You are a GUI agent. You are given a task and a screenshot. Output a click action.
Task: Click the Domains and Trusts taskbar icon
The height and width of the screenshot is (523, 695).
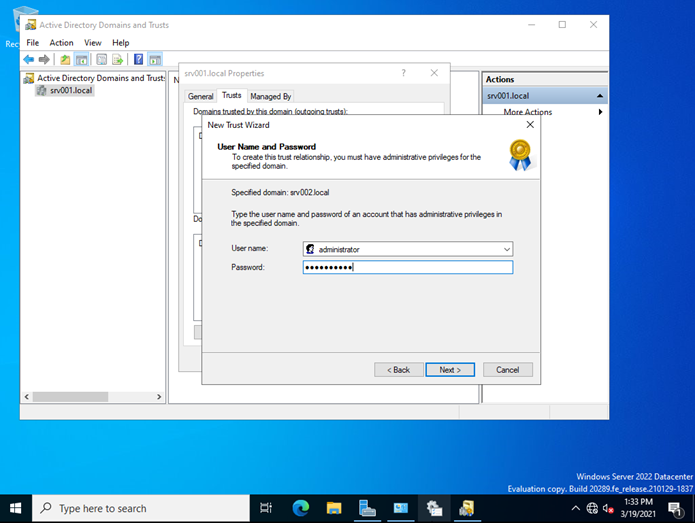point(467,508)
